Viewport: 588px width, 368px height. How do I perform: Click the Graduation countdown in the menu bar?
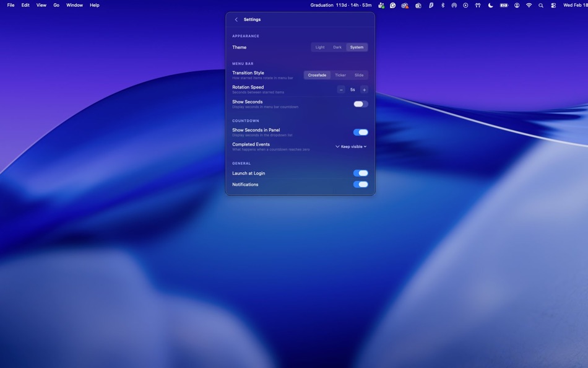340,4
